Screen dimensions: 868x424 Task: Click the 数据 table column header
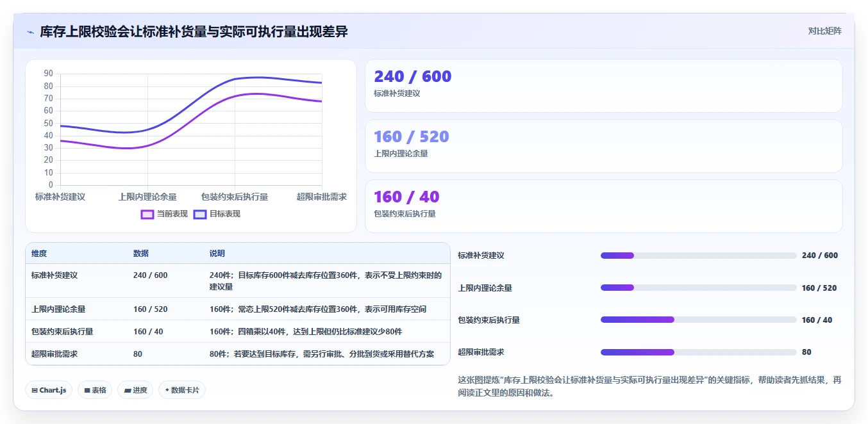141,254
